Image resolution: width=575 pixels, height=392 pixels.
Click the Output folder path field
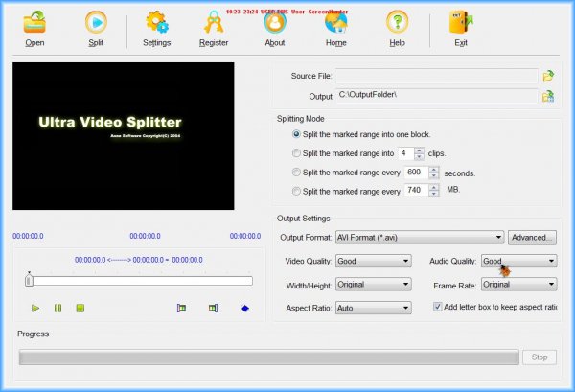(437, 96)
